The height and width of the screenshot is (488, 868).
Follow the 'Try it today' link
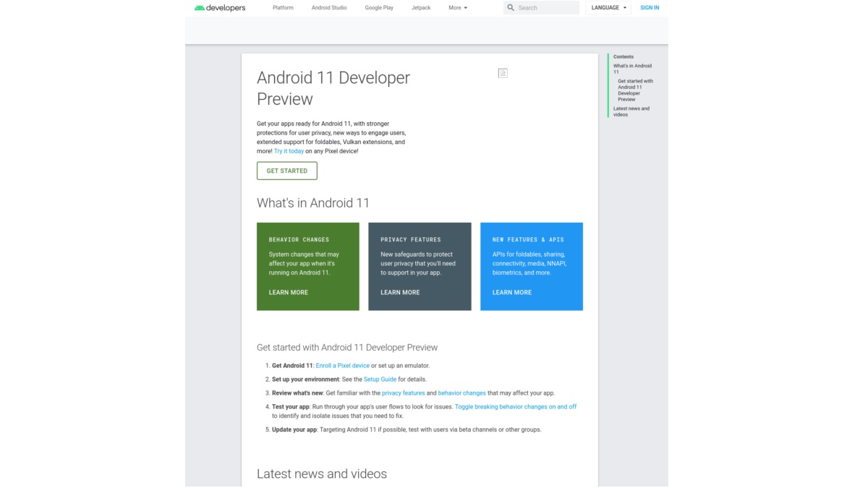click(x=289, y=151)
